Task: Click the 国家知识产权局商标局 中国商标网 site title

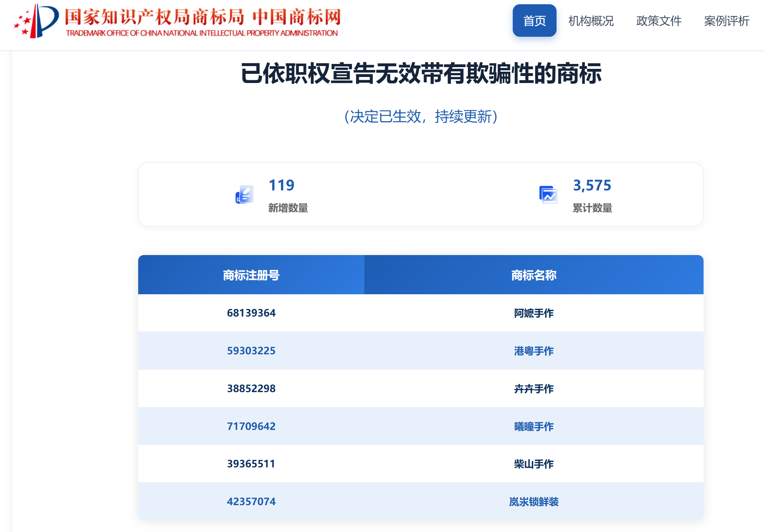Action: 203,17
